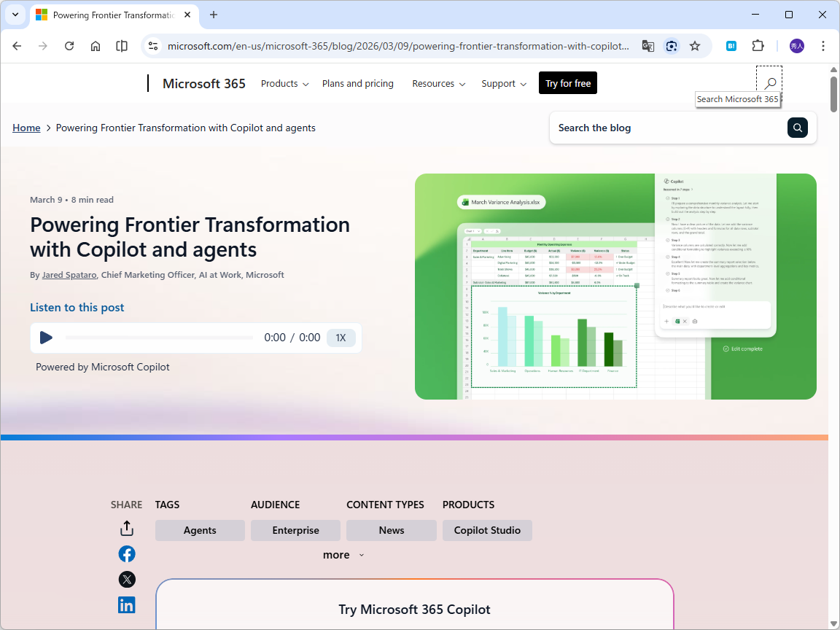Expand the Support menu
840x630 pixels.
(x=504, y=84)
